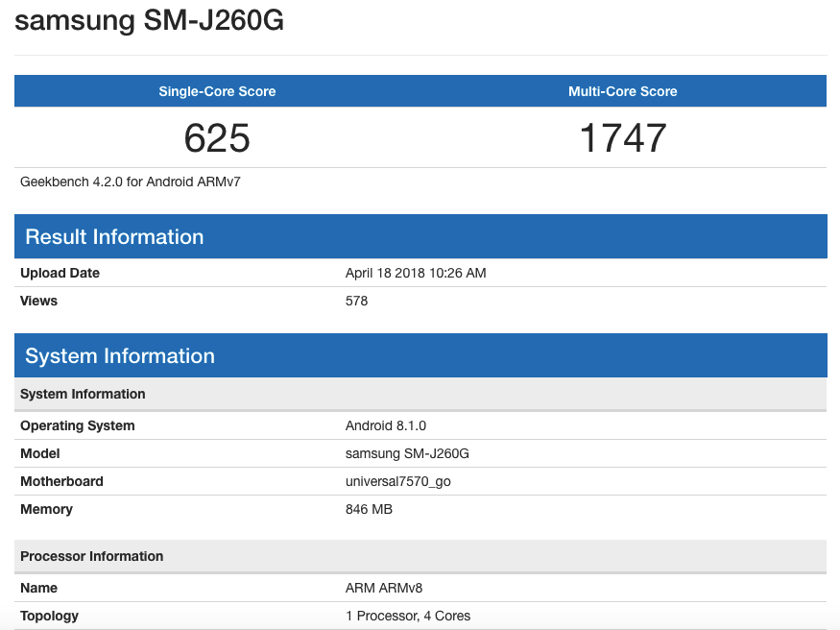Select the Upload Date label
The height and width of the screenshot is (630, 840).
coord(60,273)
